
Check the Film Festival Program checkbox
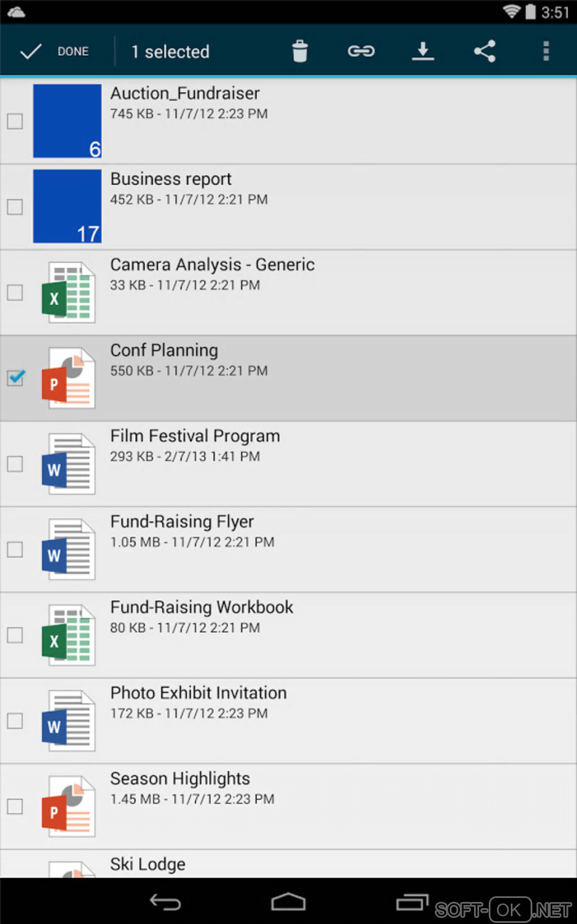[15, 464]
